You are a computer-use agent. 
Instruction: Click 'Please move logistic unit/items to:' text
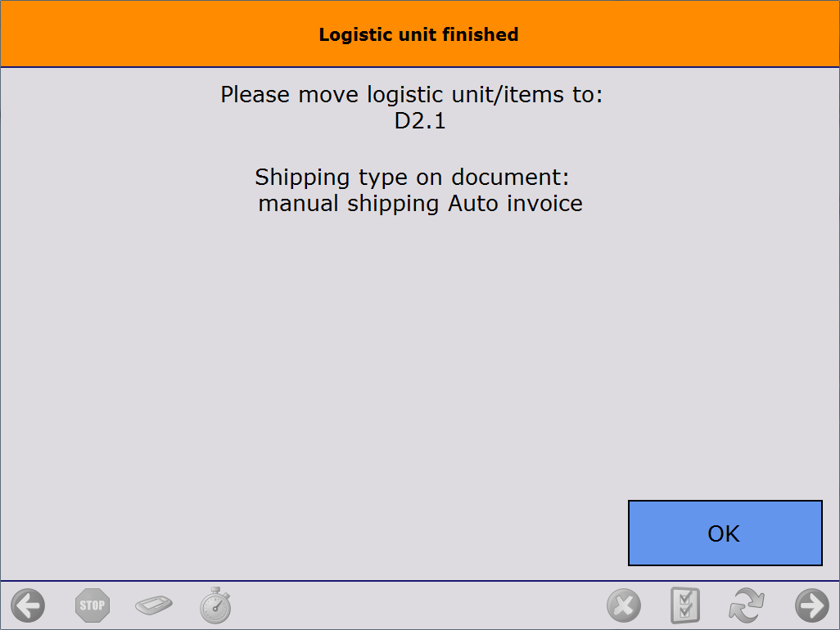coord(412,95)
